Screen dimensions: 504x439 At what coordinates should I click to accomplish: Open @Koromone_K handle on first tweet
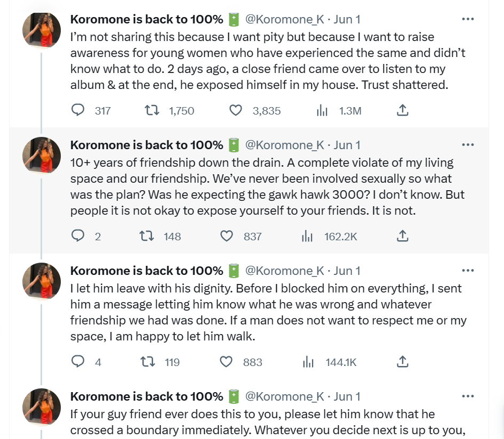(x=284, y=19)
